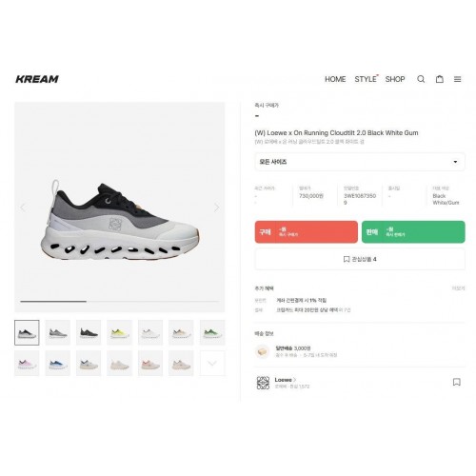Open the shopping bag icon
476x476 pixels.
[440, 79]
